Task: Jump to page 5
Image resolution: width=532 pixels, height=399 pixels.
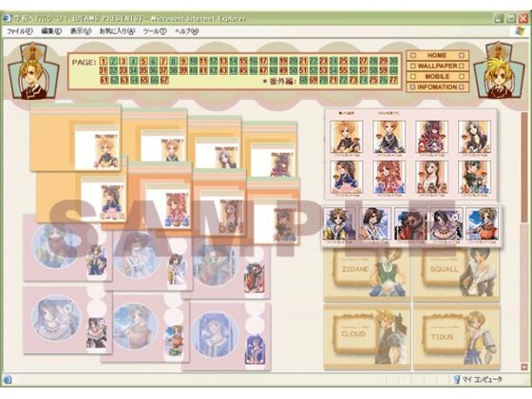Action: click(x=143, y=62)
